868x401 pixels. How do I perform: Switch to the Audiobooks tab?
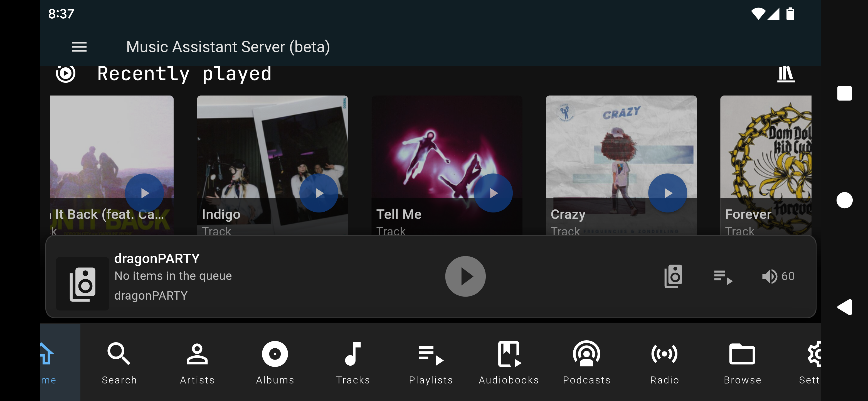point(509,363)
